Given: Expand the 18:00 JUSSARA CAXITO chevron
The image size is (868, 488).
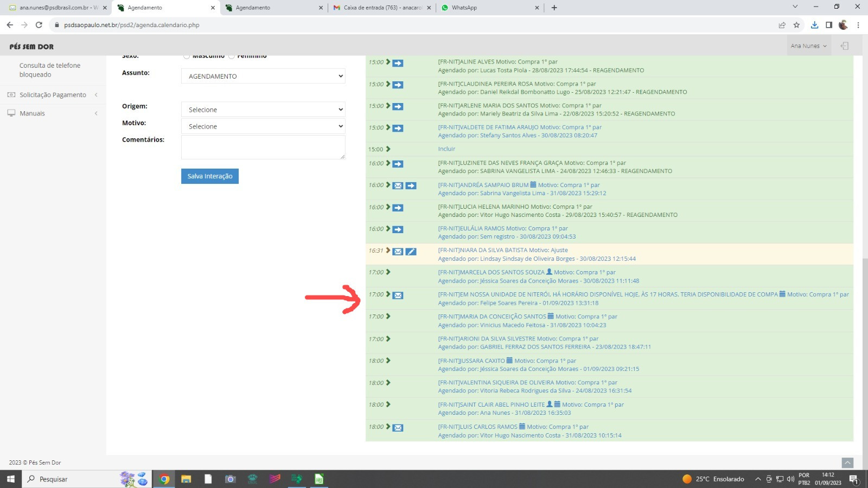Looking at the screenshot, I should (388, 361).
